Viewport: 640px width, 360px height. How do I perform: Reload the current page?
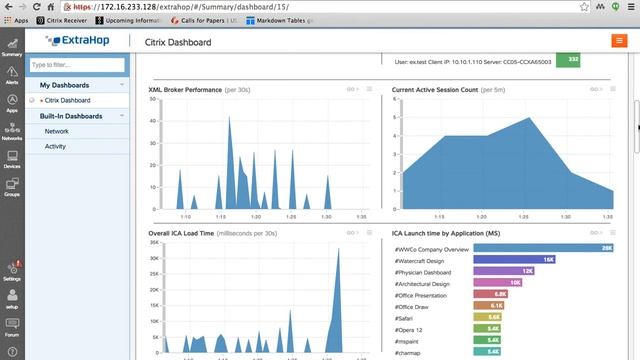click(x=36, y=7)
